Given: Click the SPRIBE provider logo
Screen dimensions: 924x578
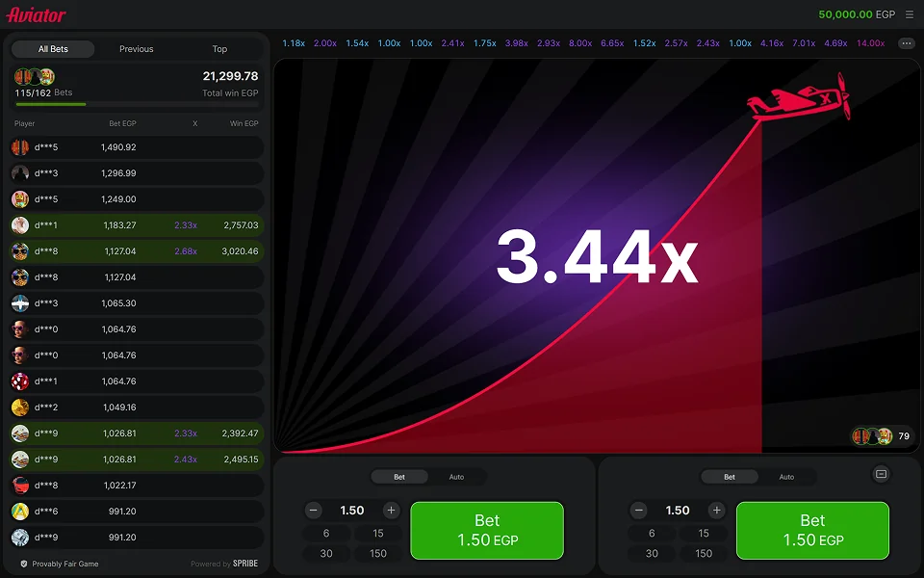Looking at the screenshot, I should coord(245,564).
